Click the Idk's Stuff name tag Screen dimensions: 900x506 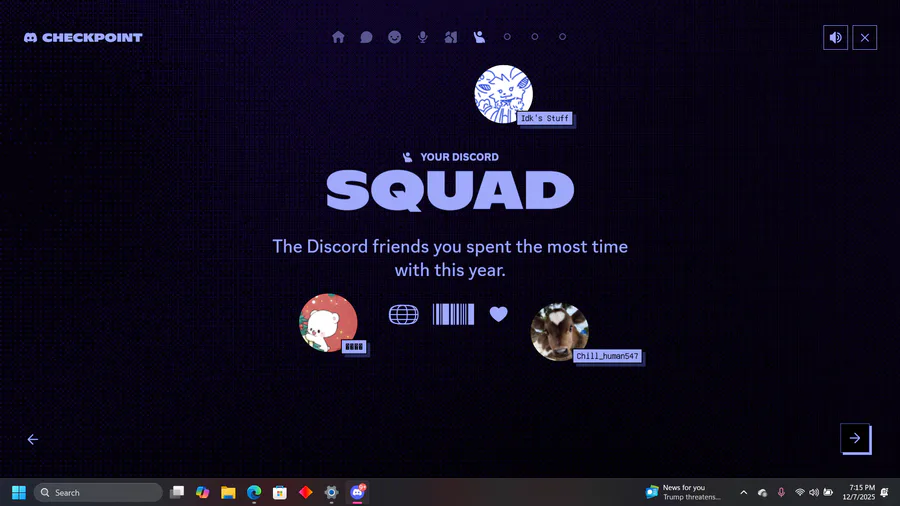click(x=545, y=118)
